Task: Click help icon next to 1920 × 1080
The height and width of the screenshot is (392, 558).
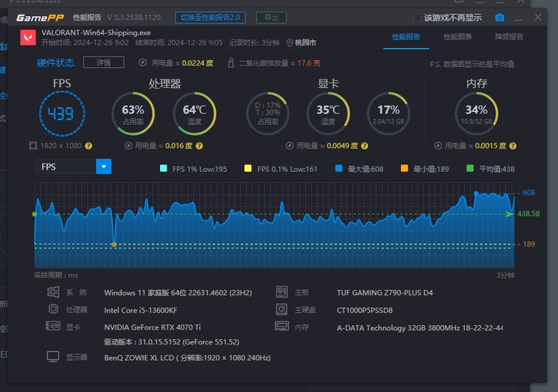Action: coord(89,146)
